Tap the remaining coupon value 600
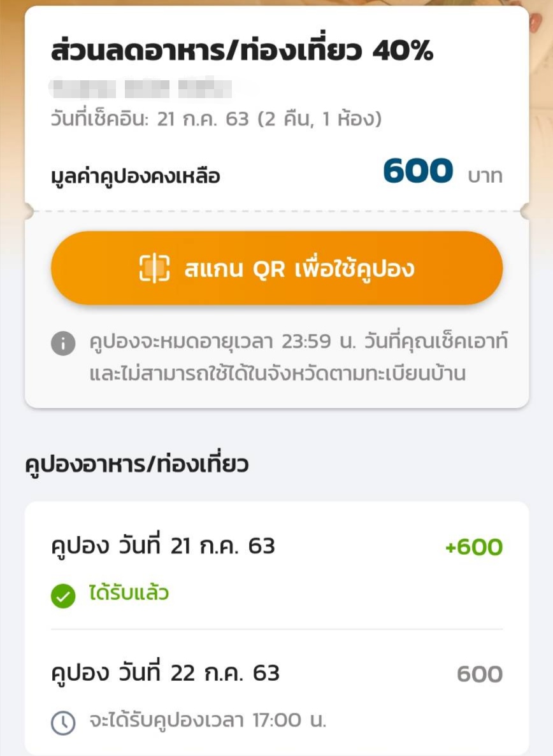 click(418, 171)
